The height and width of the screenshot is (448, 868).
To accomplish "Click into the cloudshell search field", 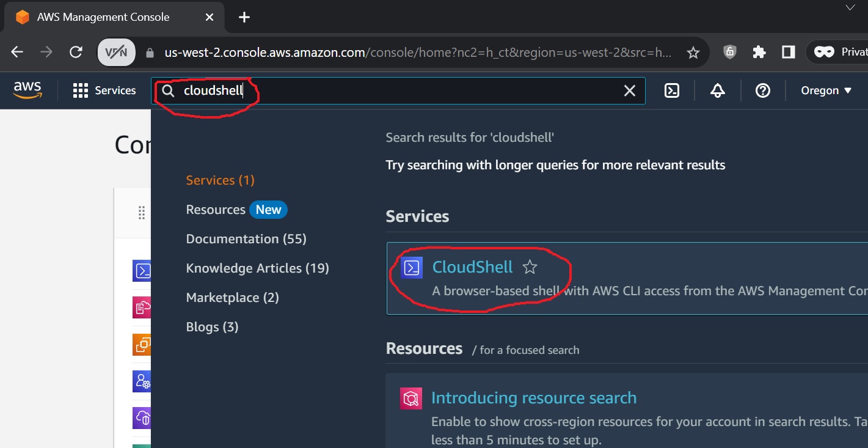I will tap(397, 91).
